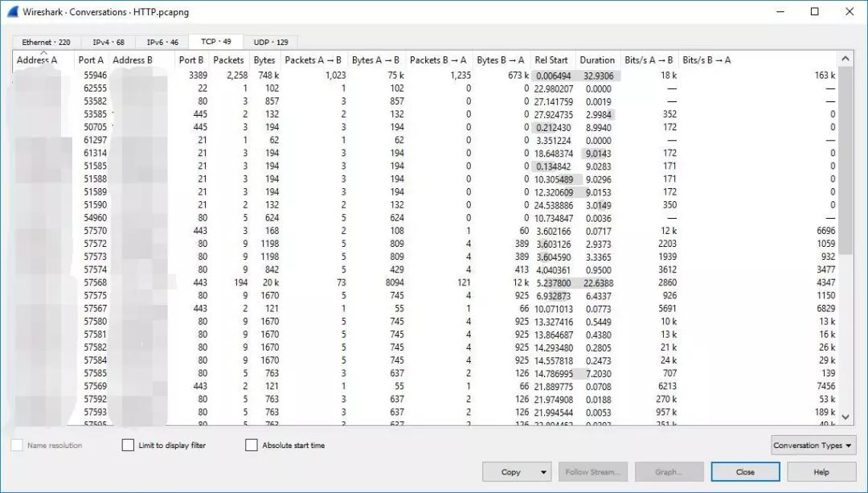Sort by Bits/s A → B column header
The width and height of the screenshot is (868, 493).
pyautogui.click(x=649, y=60)
